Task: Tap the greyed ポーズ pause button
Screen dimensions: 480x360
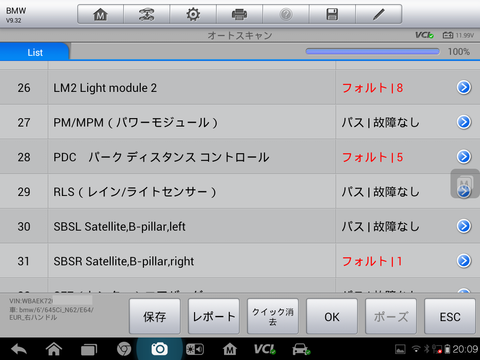Action: [x=391, y=316]
